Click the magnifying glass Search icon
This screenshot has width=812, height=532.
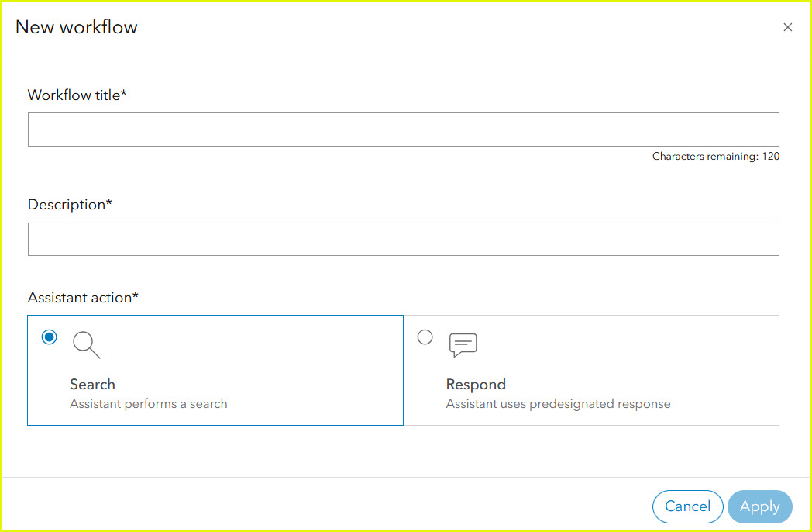(86, 345)
